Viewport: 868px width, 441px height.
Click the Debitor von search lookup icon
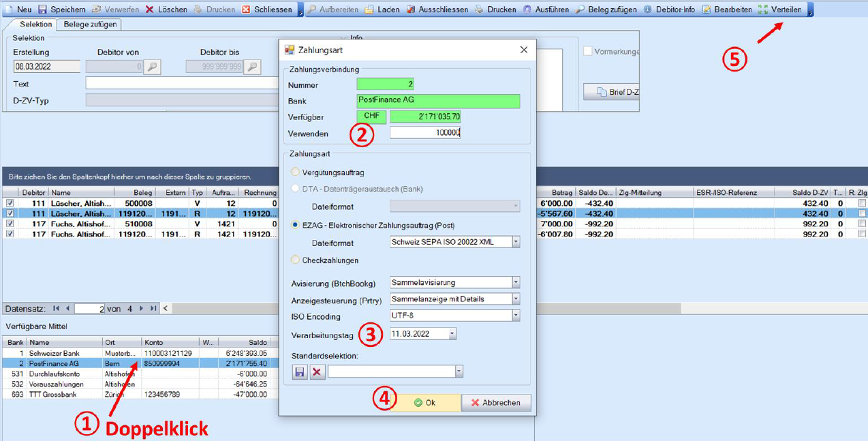[x=152, y=67]
